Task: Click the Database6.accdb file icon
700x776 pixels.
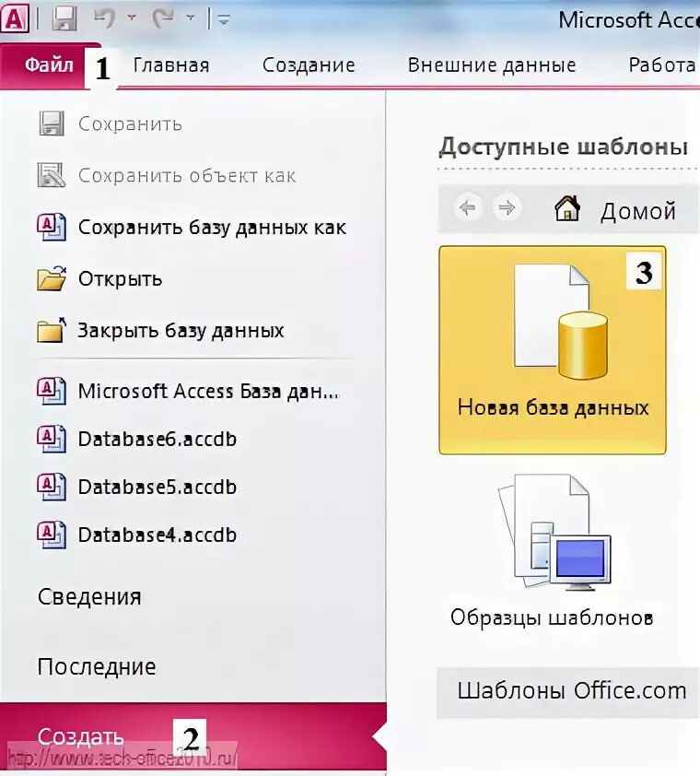Action: 52,439
